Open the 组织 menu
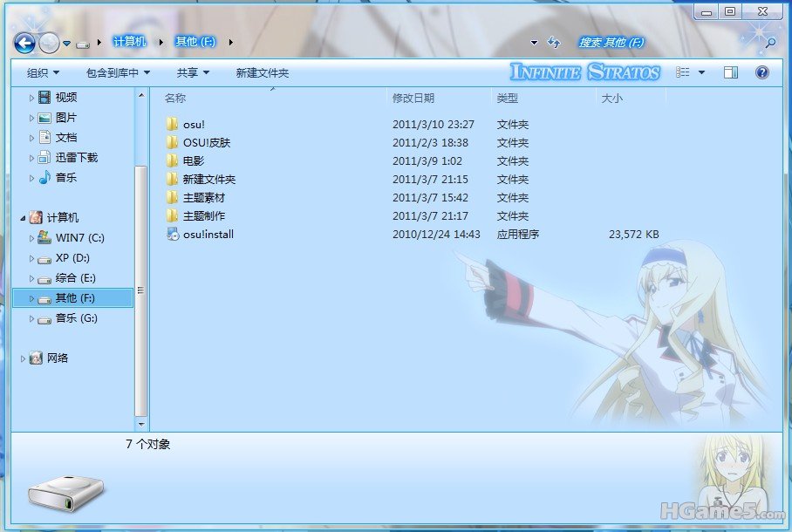Image resolution: width=792 pixels, height=532 pixels. point(43,72)
